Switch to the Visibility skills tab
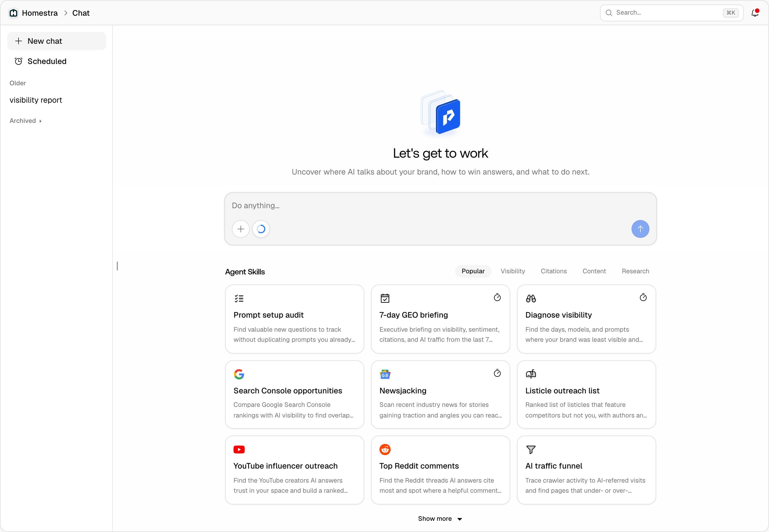This screenshot has height=532, width=769. tap(513, 271)
